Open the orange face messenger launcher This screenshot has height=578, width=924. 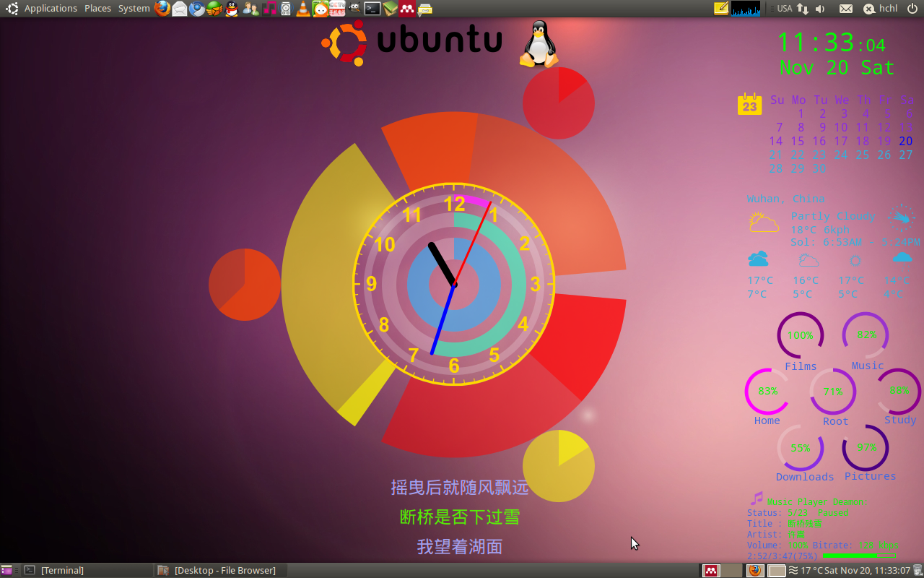(x=320, y=9)
